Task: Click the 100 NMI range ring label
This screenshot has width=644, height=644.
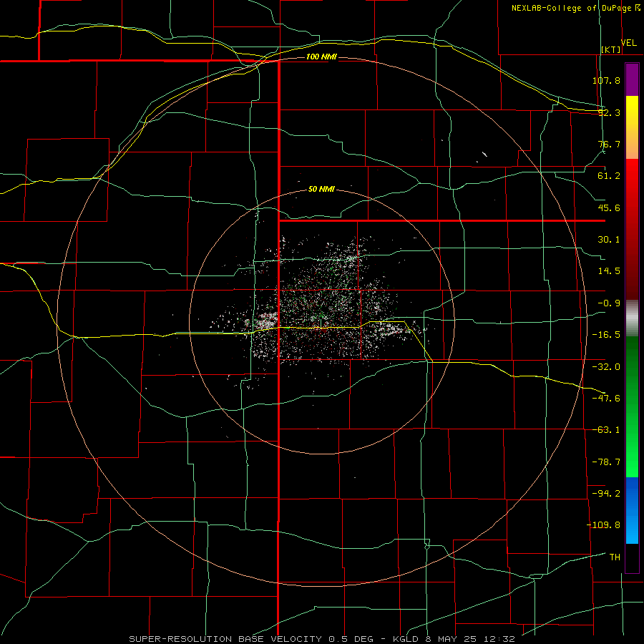Action: click(321, 57)
